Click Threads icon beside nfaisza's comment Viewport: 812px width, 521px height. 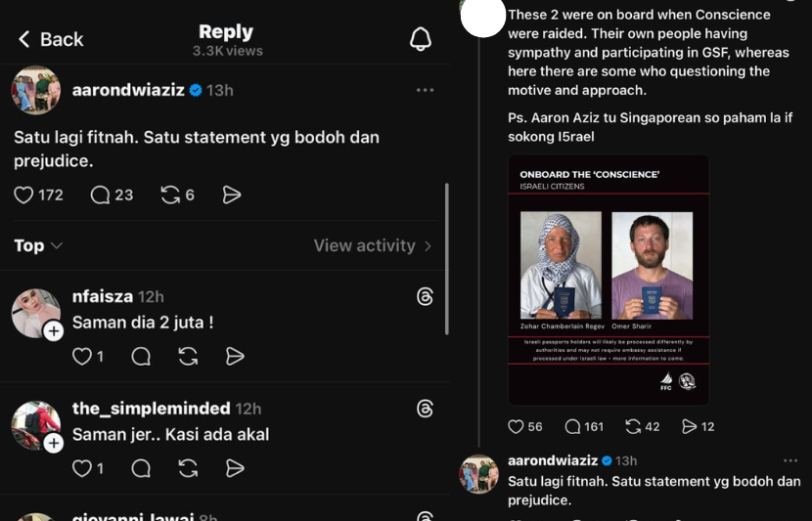[x=425, y=296]
